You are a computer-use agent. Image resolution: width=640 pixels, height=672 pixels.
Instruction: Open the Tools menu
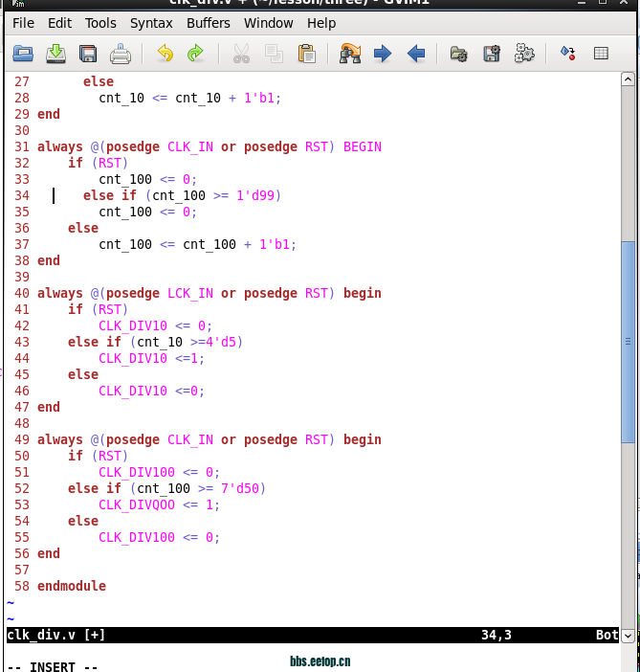tap(100, 23)
